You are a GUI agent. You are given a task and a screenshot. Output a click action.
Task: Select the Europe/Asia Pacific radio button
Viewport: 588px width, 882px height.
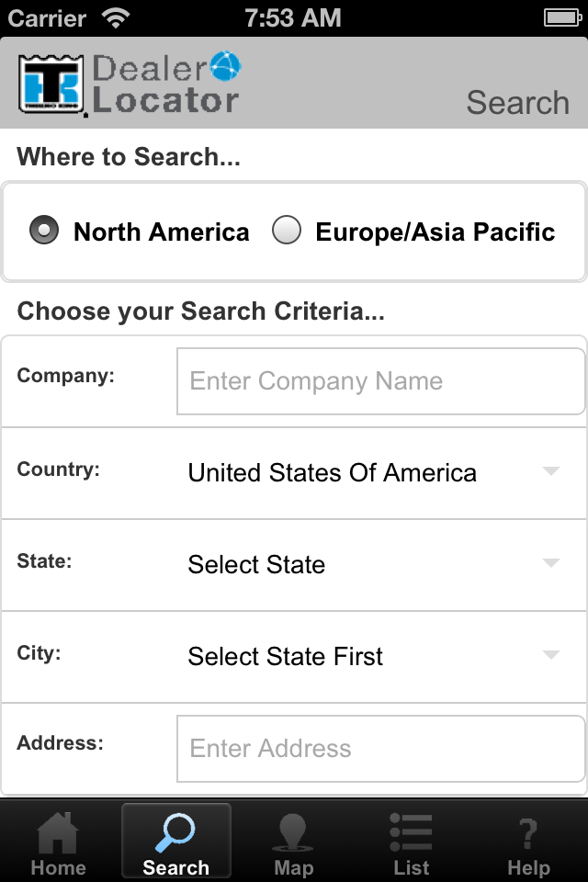pyautogui.click(x=287, y=231)
